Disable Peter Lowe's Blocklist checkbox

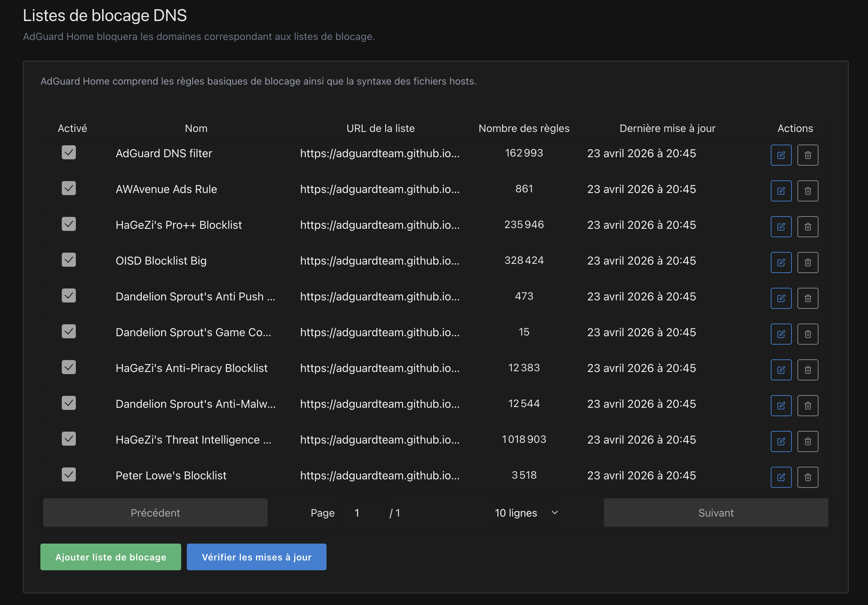click(69, 474)
